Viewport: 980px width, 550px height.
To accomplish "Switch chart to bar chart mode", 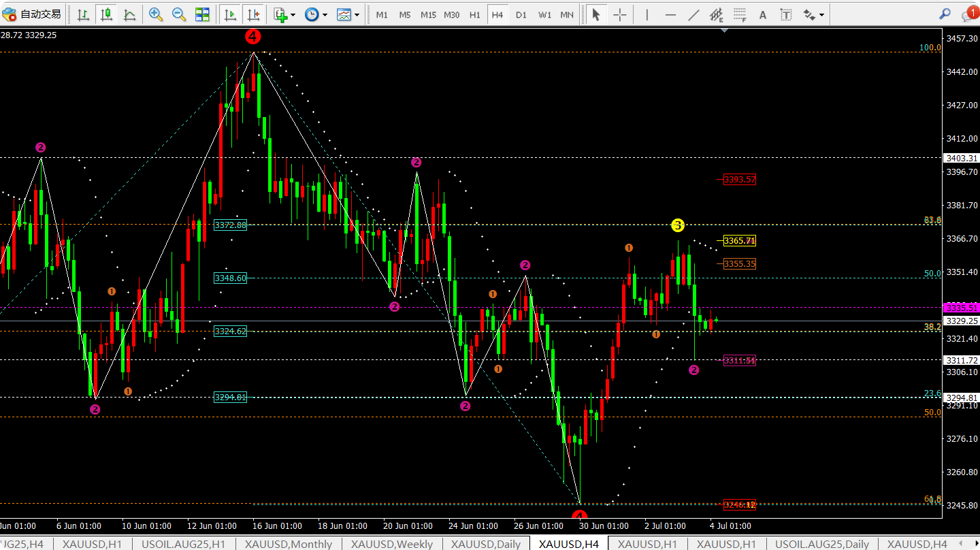I will pyautogui.click(x=83, y=14).
